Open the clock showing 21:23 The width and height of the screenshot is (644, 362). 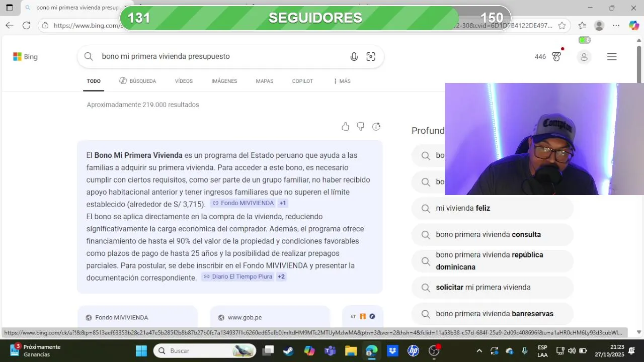pyautogui.click(x=609, y=350)
